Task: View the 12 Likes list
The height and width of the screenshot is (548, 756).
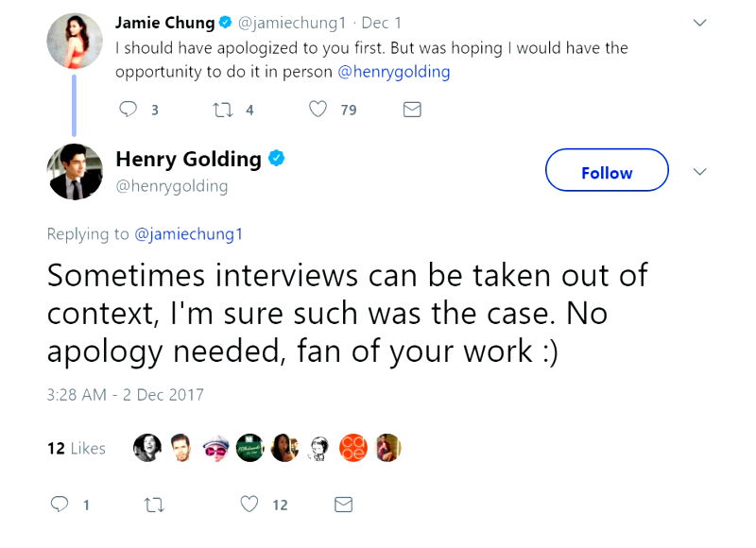Action: [77, 449]
